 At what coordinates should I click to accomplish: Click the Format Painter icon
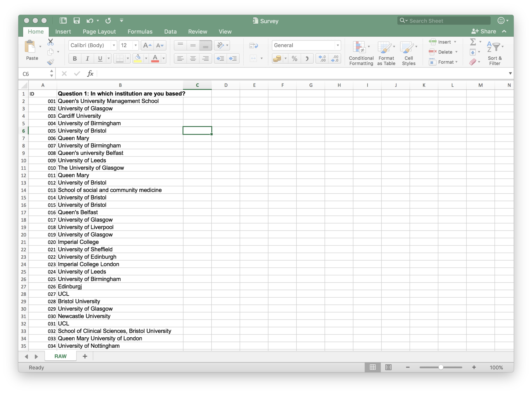tap(50, 62)
